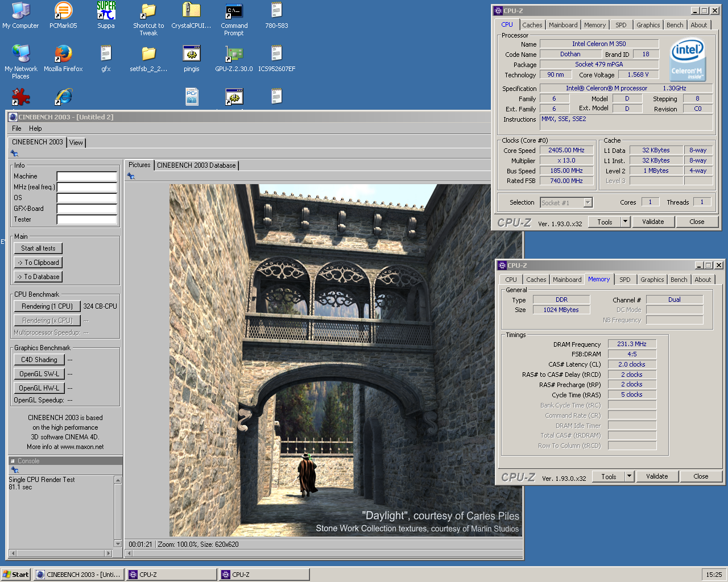Viewport: 728px width, 582px height.
Task: Click the Intel Celeron M logo
Action: pyautogui.click(x=688, y=60)
